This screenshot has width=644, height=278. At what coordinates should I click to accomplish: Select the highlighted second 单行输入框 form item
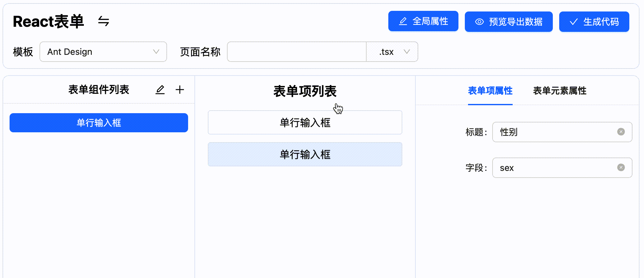(x=305, y=154)
